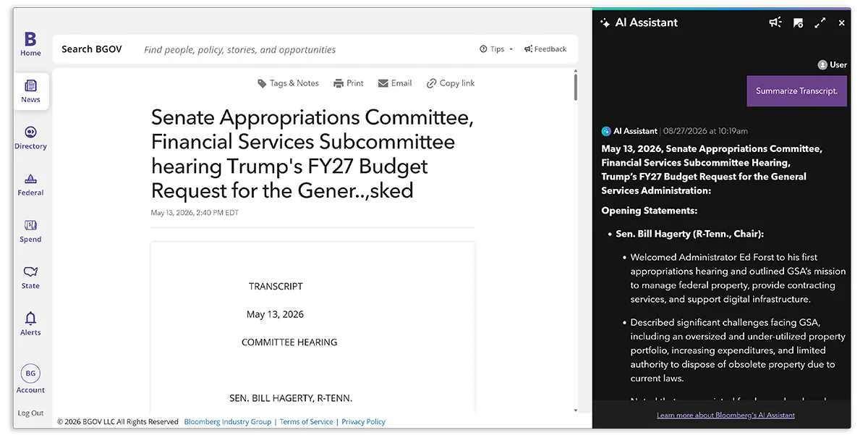The height and width of the screenshot is (438, 868).
Task: Open Tags & Notes for the transcript
Action: click(288, 83)
